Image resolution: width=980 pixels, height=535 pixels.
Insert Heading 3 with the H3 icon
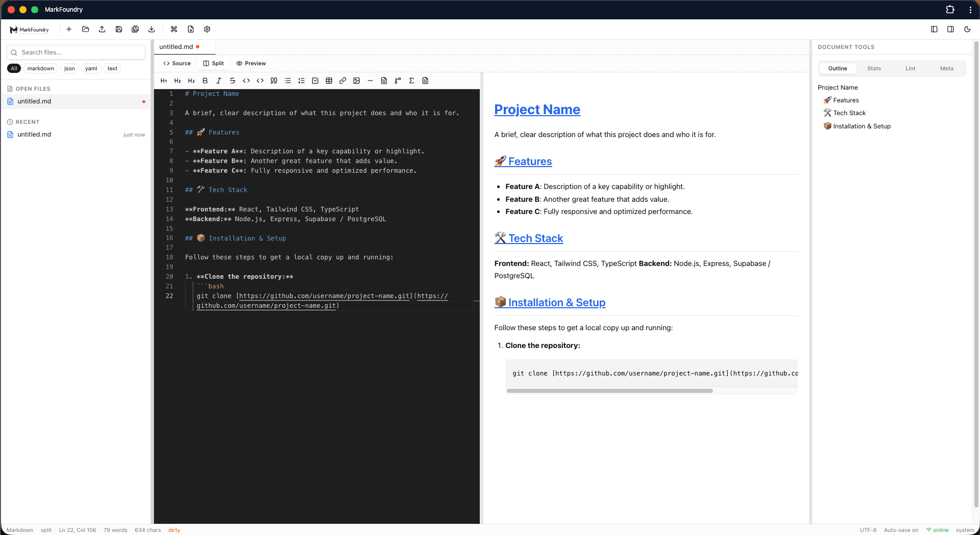191,81
